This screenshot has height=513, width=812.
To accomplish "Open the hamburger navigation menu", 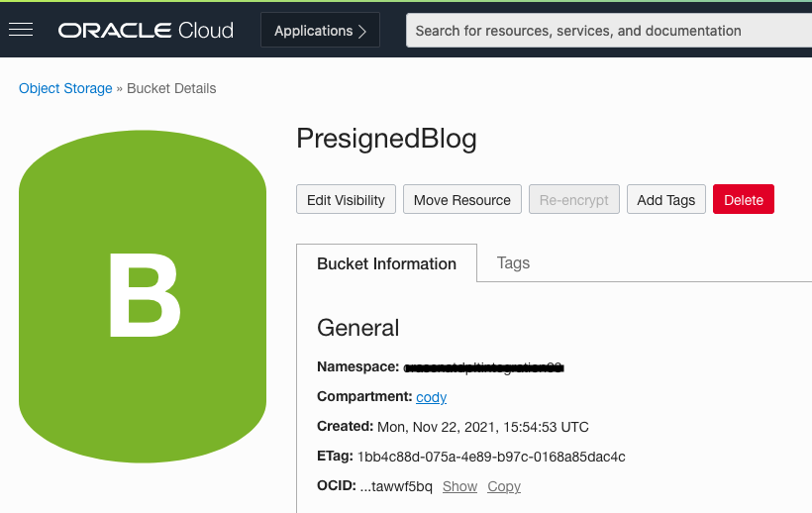I will 21,30.
